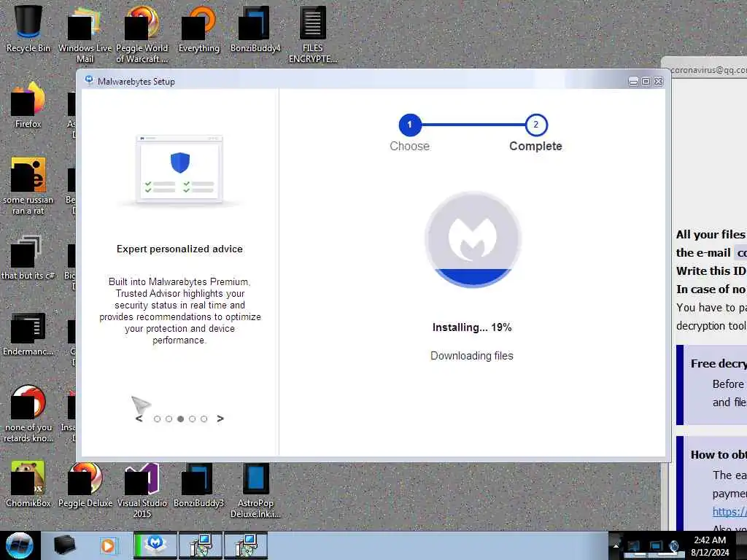This screenshot has height=560, width=747.
Task: Open Visual Studio 2015 desktop shortcut
Action: point(142,489)
